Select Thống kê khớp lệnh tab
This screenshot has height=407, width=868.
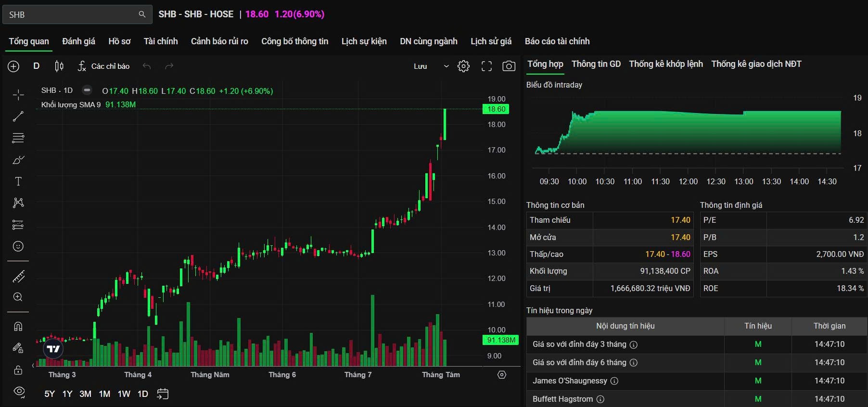(x=666, y=64)
